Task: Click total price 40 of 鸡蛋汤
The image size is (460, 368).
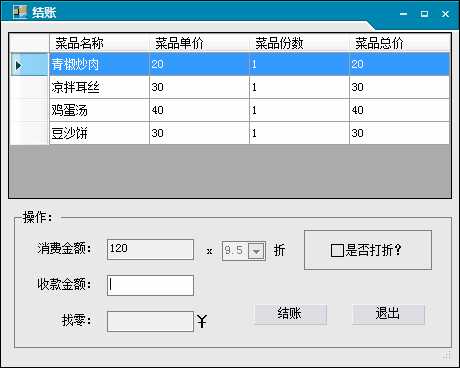Action: [x=400, y=110]
